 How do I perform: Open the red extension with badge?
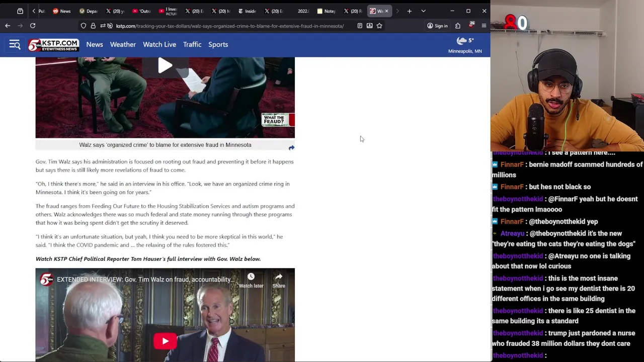(x=471, y=25)
